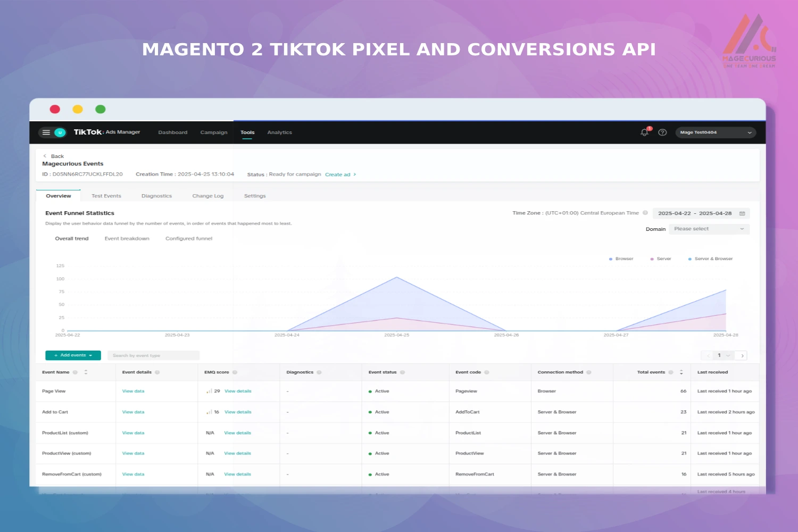Click the TikTok Ads Manager logo

click(87, 132)
